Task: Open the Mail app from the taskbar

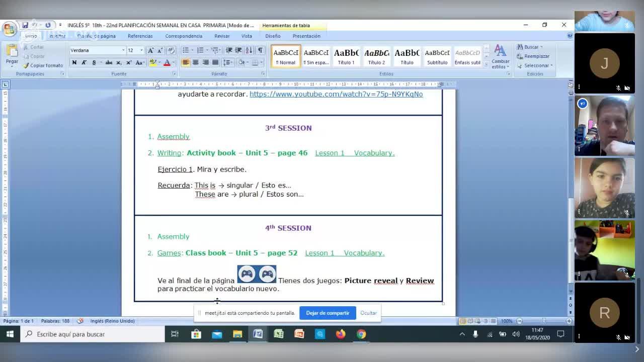Action: [x=217, y=334]
